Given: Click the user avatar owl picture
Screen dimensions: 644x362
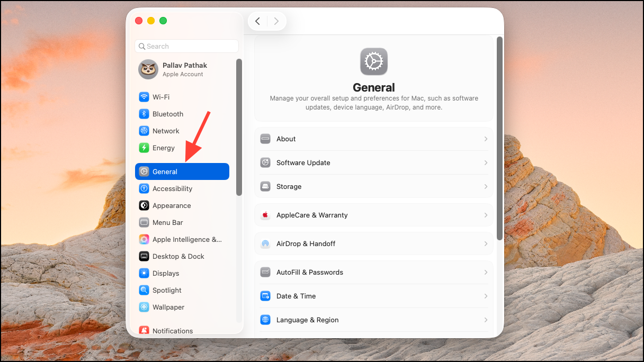Looking at the screenshot, I should click(x=148, y=69).
